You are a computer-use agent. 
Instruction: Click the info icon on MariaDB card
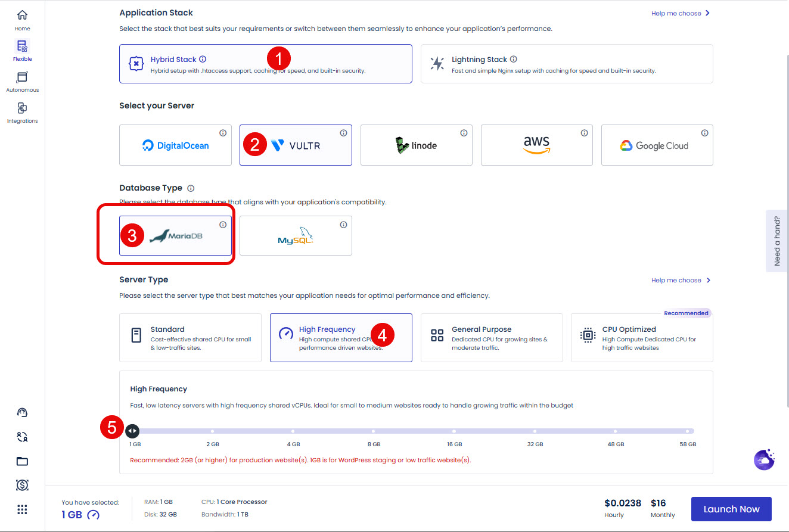(x=223, y=225)
